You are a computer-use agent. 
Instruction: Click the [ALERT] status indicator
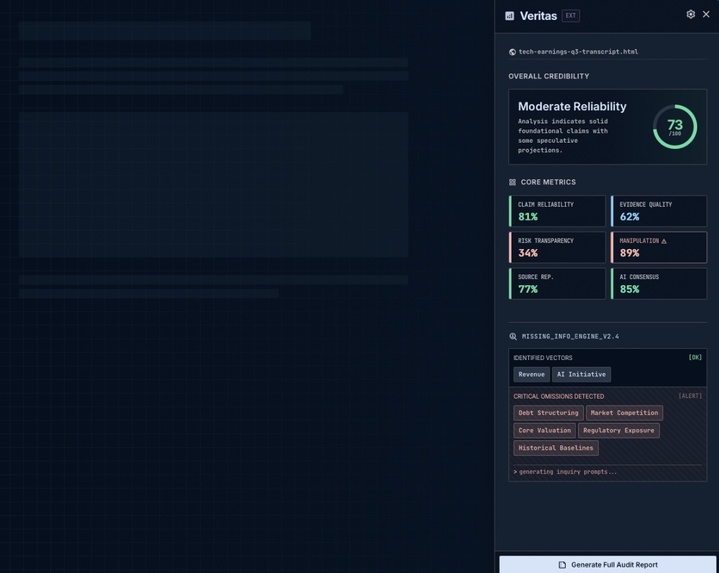(x=690, y=396)
